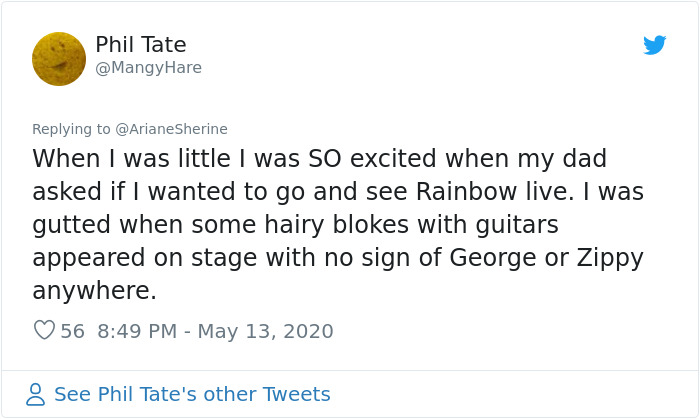Like the tweet with the heart icon
The width and height of the screenshot is (700, 419).
point(44,330)
